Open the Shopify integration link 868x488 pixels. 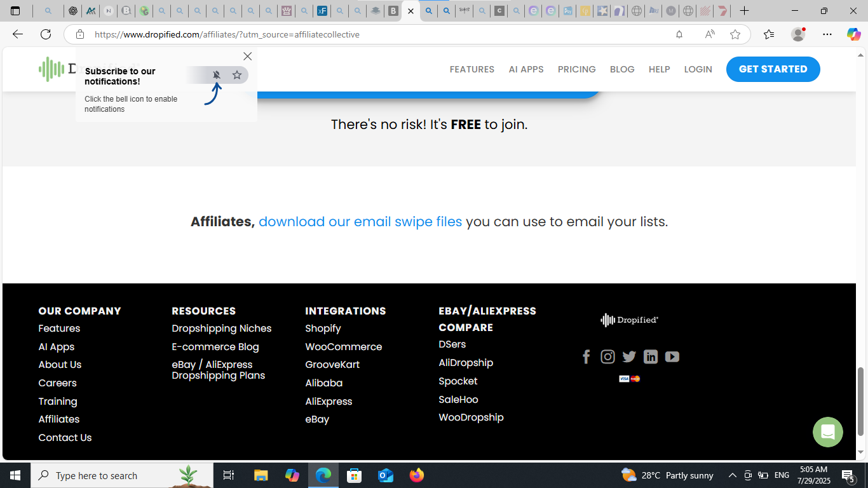click(x=323, y=329)
